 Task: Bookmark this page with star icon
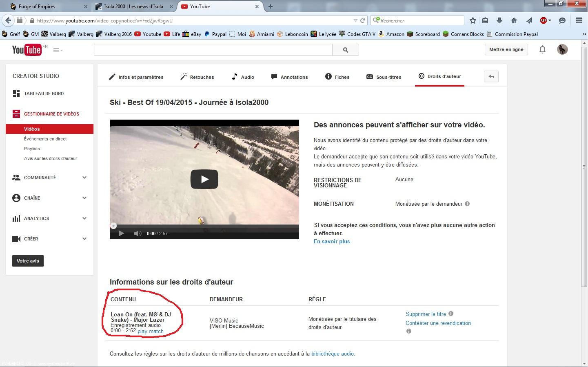[473, 20]
